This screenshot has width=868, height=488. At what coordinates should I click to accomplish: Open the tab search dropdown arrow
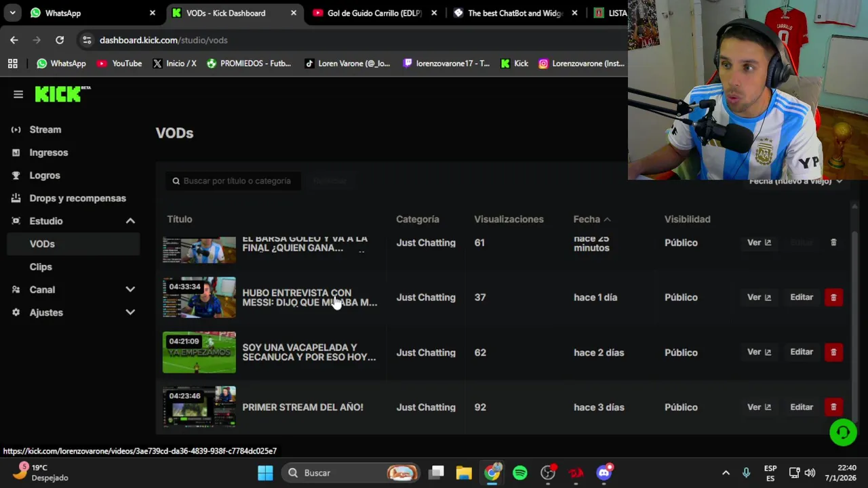[x=12, y=13]
